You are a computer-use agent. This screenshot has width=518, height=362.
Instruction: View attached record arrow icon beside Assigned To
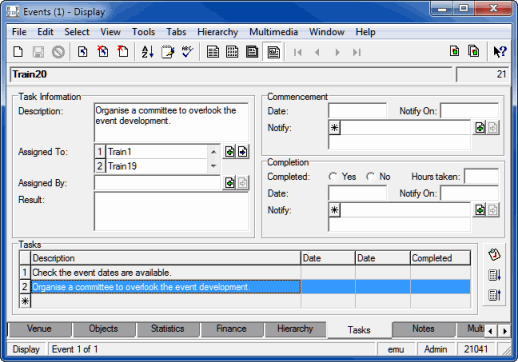pyautogui.click(x=243, y=152)
